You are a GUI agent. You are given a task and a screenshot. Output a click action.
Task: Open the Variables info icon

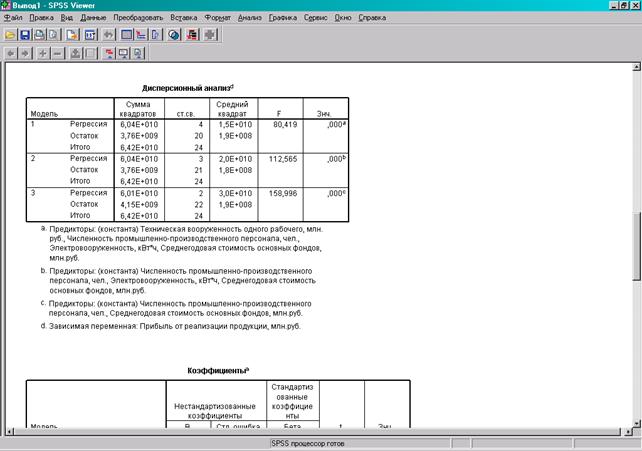tap(155, 35)
